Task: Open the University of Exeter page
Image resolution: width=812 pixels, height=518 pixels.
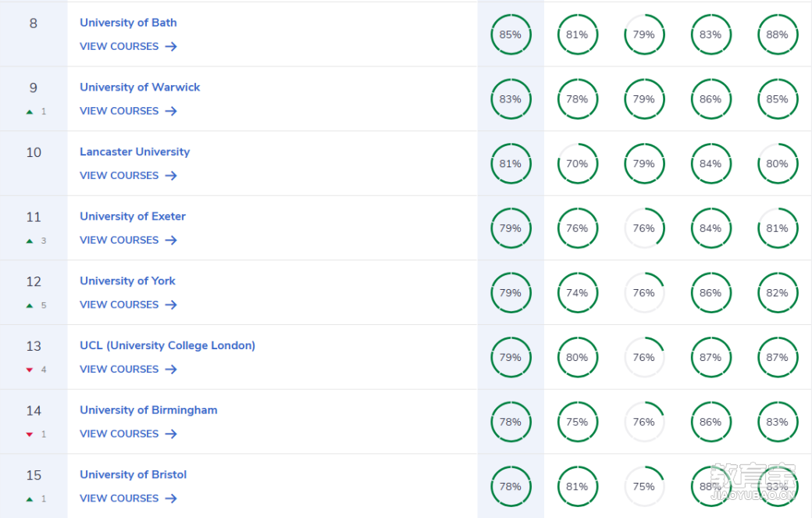Action: pos(133,216)
